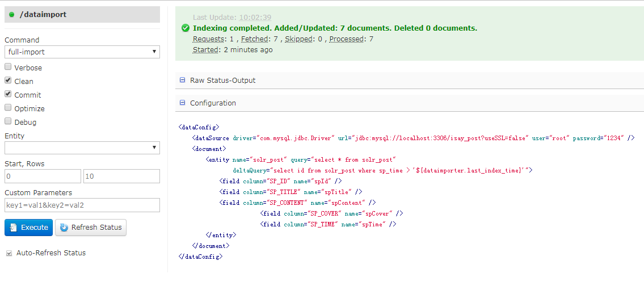Open the Entity dropdown
The width and height of the screenshot is (644, 282).
(x=82, y=148)
